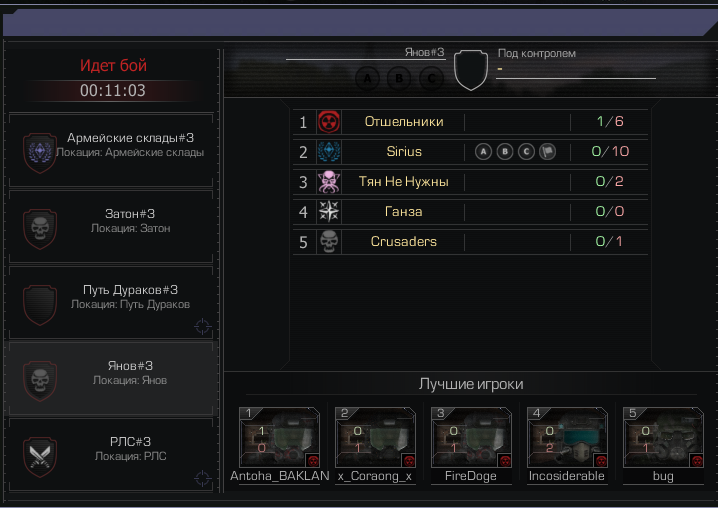The height and width of the screenshot is (508, 718).
Task: Click point B indicator under Янов#3 header
Action: (399, 79)
